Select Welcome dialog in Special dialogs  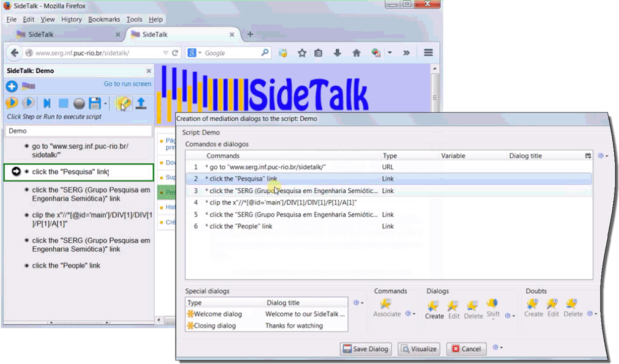point(267,314)
